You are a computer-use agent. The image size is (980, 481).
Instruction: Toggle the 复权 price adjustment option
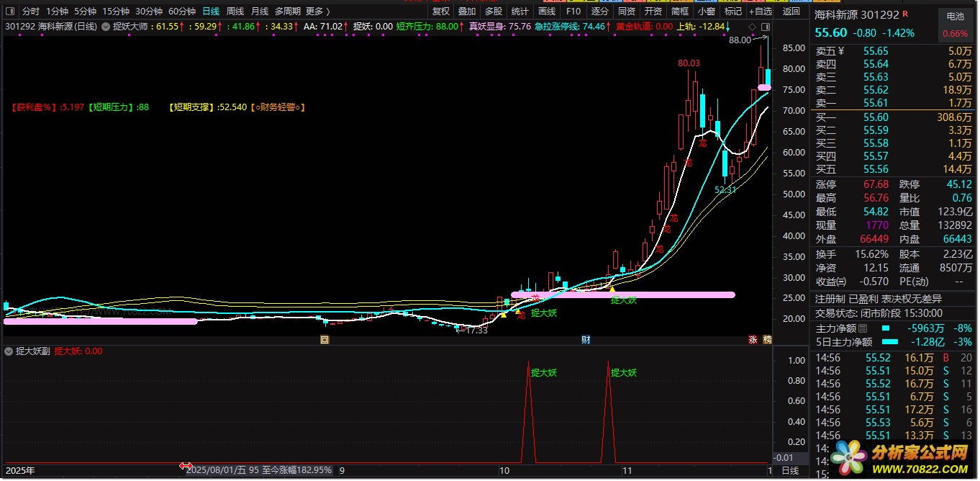pyautogui.click(x=440, y=12)
